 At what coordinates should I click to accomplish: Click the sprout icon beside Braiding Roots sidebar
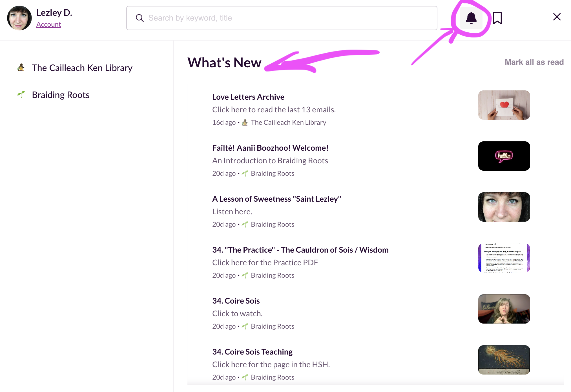21,94
